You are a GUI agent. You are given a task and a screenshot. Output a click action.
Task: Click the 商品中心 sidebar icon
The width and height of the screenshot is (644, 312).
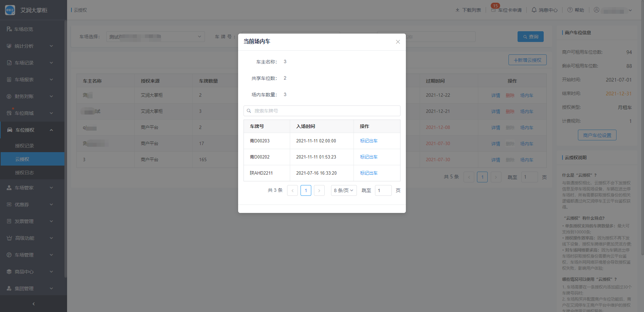9,272
